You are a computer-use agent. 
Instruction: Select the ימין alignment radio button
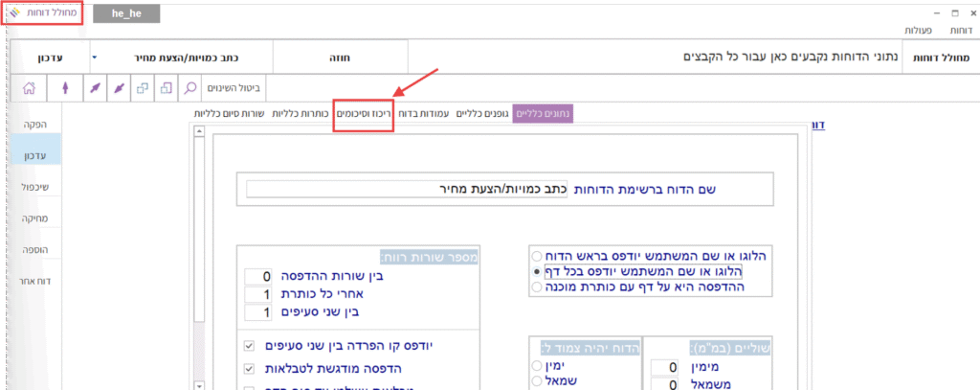[x=535, y=367]
